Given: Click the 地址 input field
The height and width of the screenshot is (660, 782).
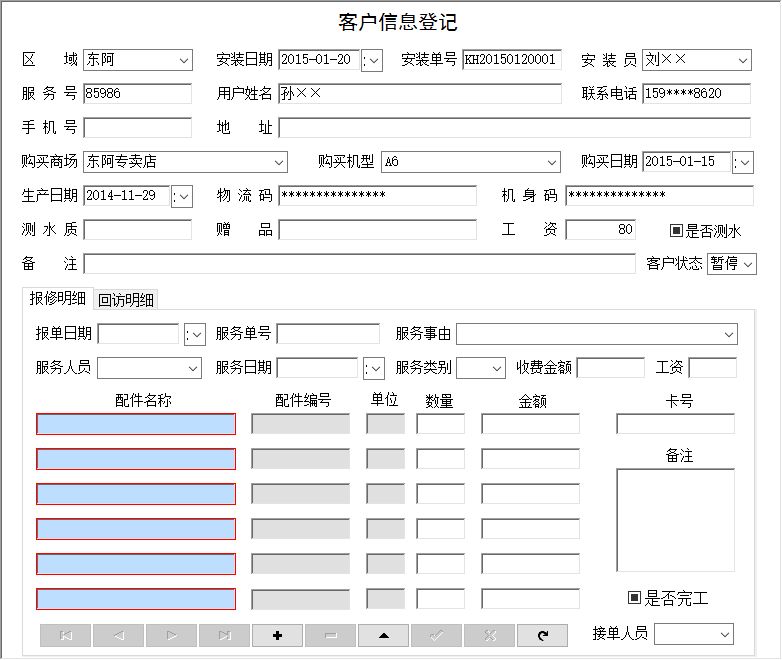Looking at the screenshot, I should coord(515,128).
